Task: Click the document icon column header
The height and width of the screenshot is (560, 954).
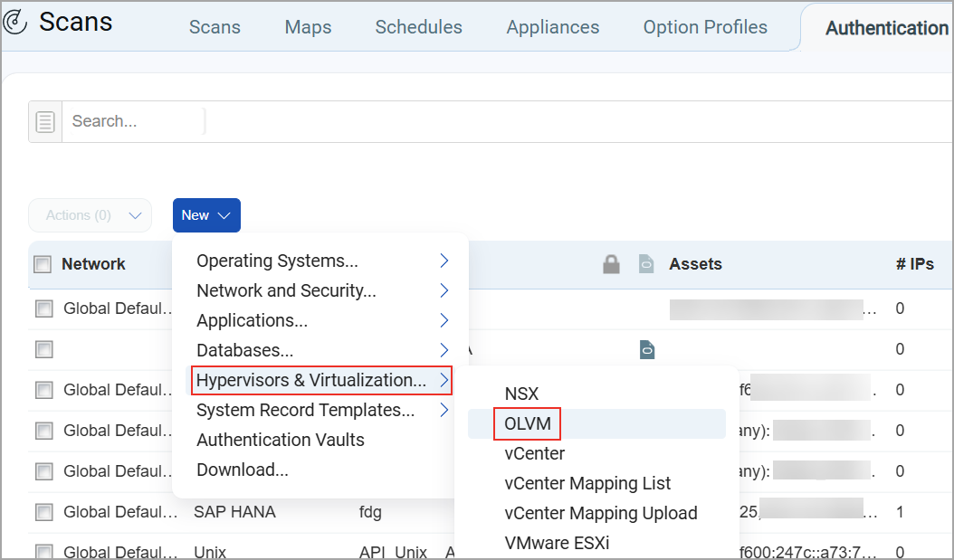Action: click(x=646, y=264)
